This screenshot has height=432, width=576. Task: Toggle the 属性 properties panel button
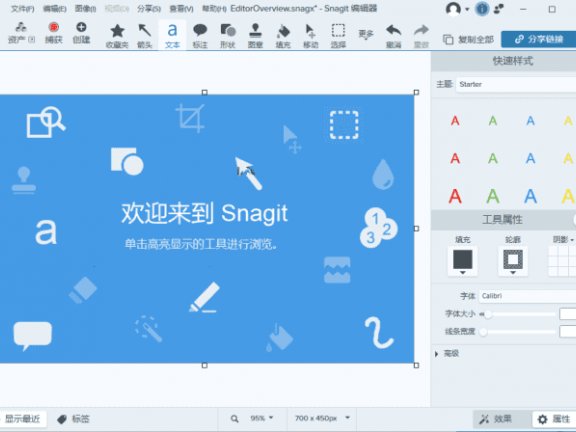(x=554, y=419)
